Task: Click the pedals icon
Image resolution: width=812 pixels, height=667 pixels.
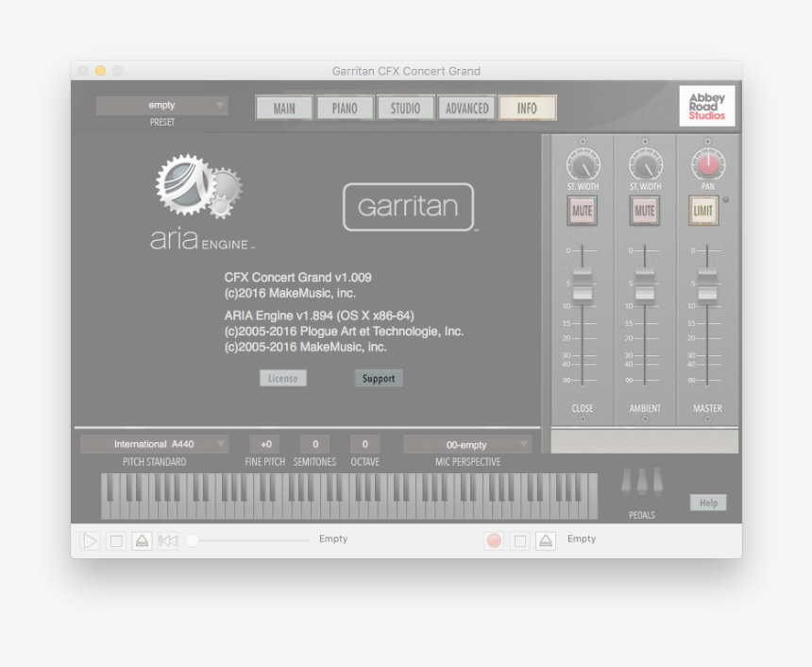Action: 642,482
